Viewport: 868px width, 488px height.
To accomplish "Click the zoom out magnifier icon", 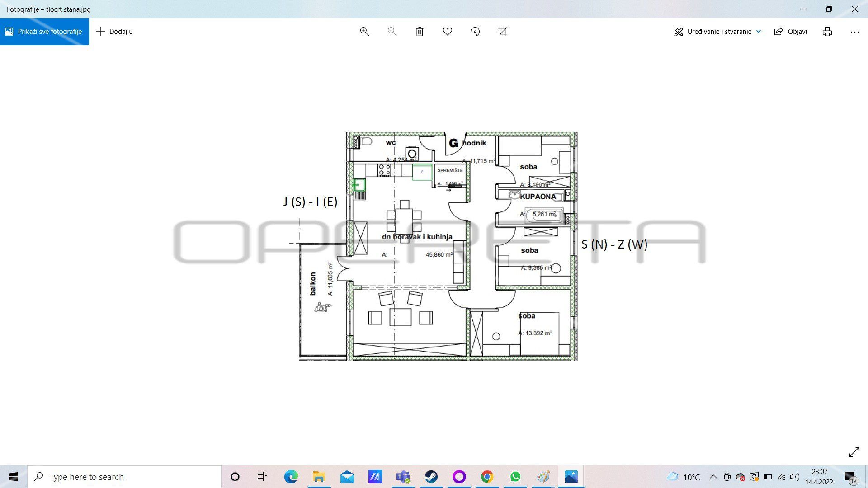I will click(392, 32).
